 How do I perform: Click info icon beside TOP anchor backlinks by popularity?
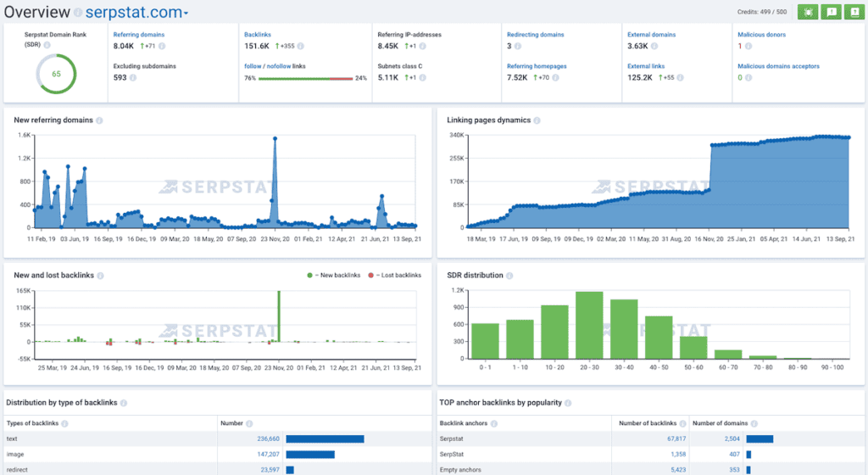(x=568, y=402)
